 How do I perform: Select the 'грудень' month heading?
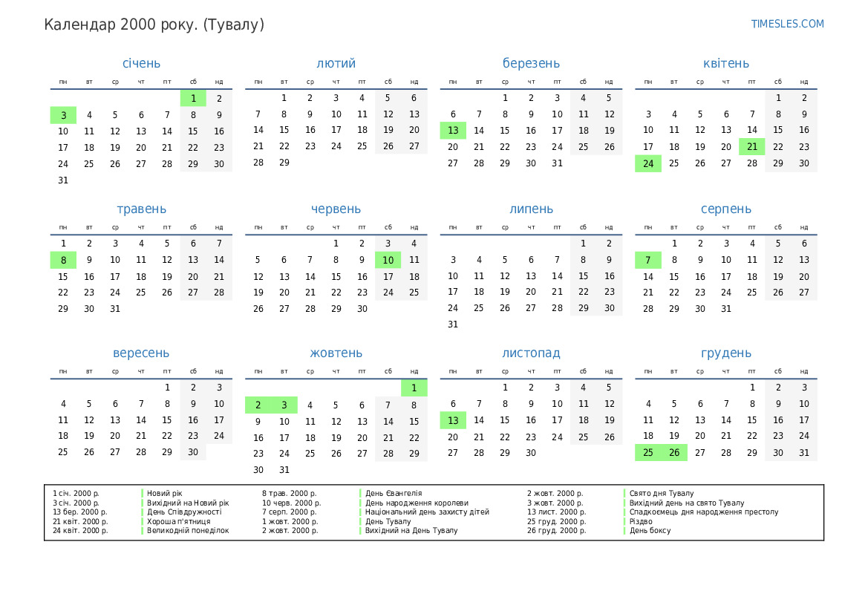(725, 353)
